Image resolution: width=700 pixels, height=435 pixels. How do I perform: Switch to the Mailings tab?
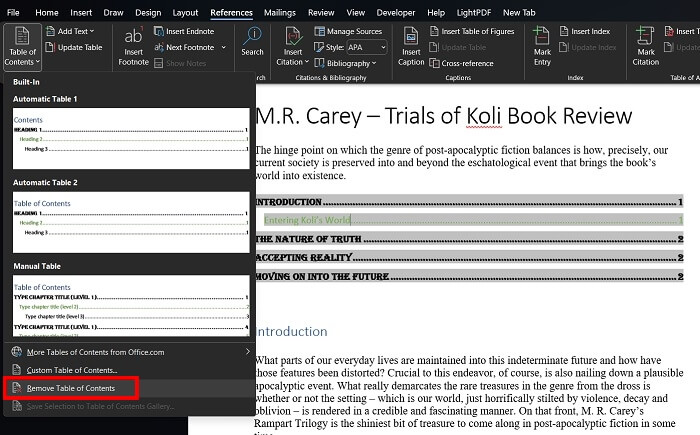(280, 12)
